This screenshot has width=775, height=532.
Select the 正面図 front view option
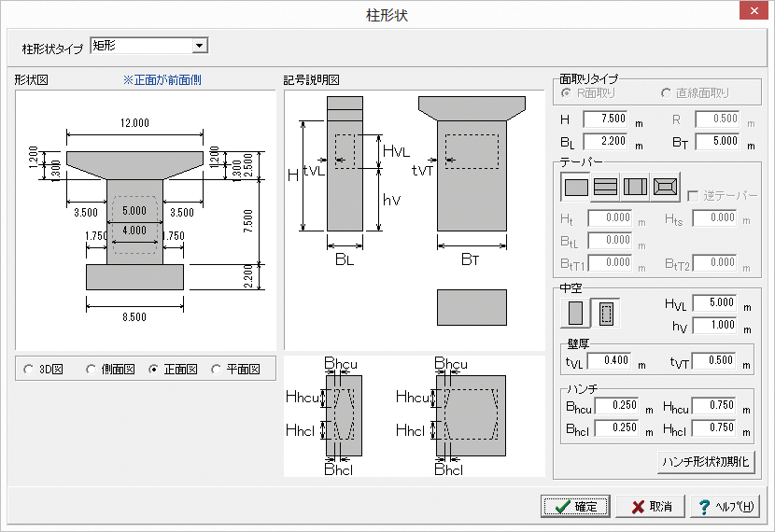click(155, 370)
